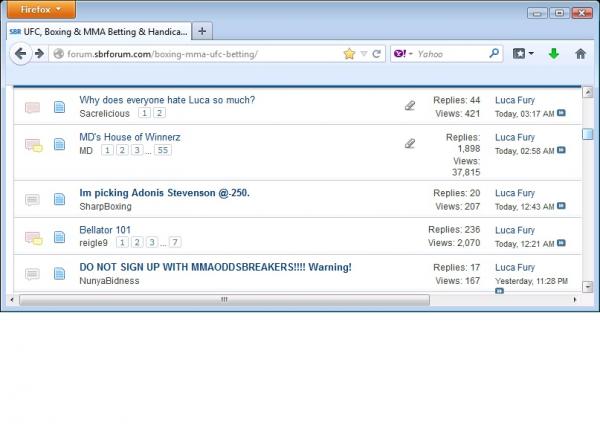Open the green Downloads arrow

(553, 53)
